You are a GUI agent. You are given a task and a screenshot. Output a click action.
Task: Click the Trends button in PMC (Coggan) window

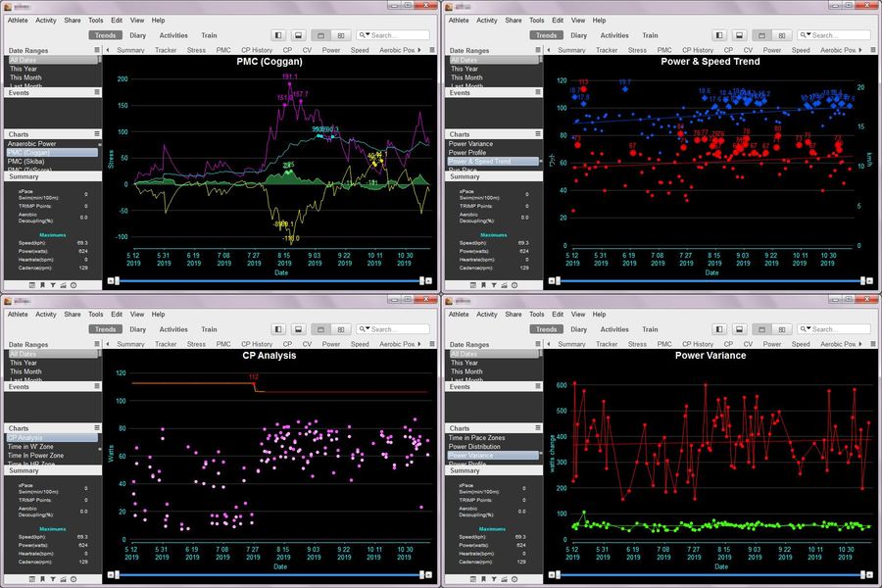point(105,35)
